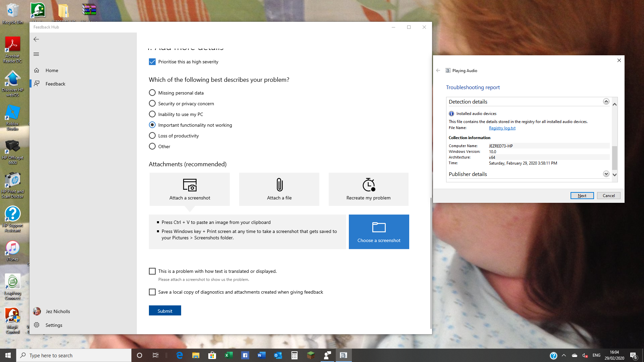Image resolution: width=644 pixels, height=362 pixels.
Task: Close the Playing Audio troubleshooter window
Action: pyautogui.click(x=619, y=60)
